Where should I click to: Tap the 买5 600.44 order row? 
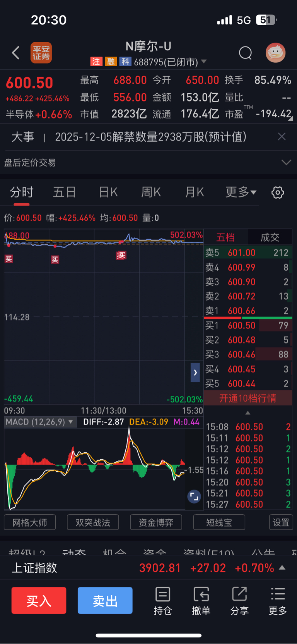pos(248,384)
